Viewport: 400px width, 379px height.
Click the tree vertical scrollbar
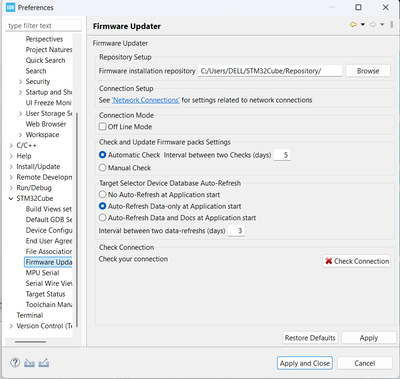(x=77, y=220)
